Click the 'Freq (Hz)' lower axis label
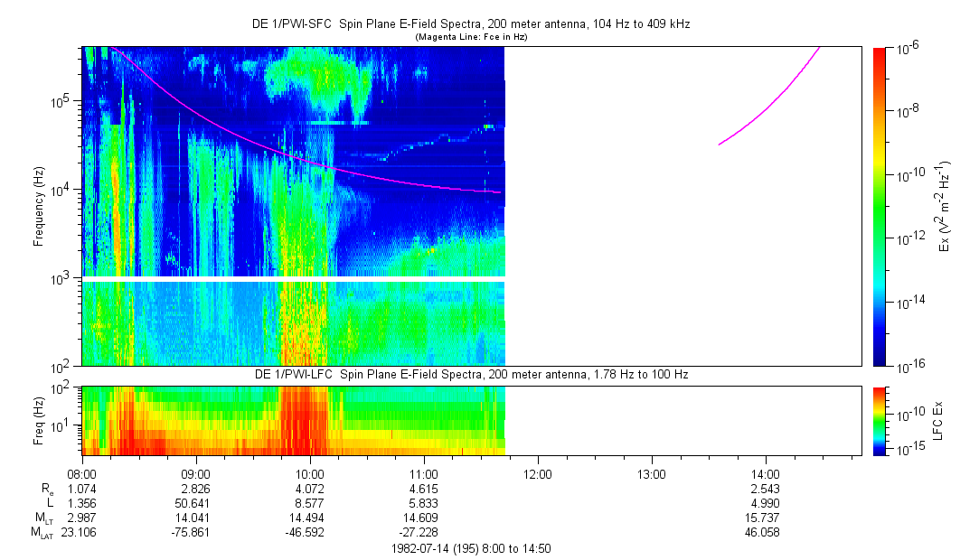The width and height of the screenshot is (979, 560). click(39, 420)
